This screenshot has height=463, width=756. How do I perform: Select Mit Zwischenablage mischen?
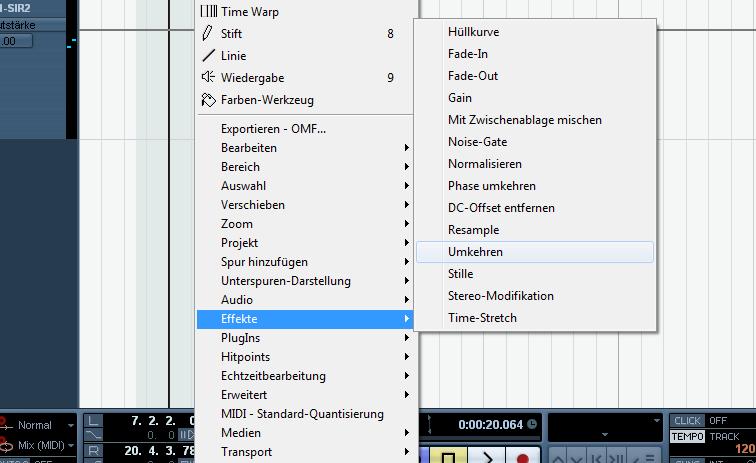click(x=535, y=120)
